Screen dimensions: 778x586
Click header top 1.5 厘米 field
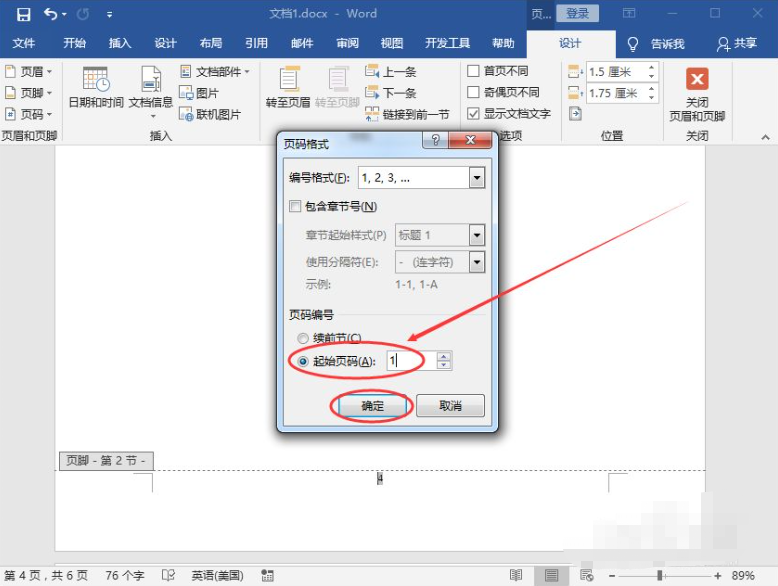coord(616,72)
